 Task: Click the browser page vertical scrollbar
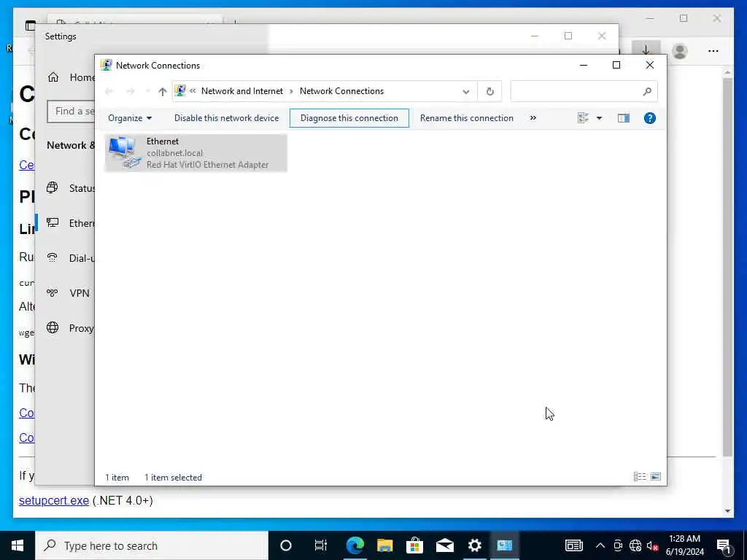pos(727,267)
